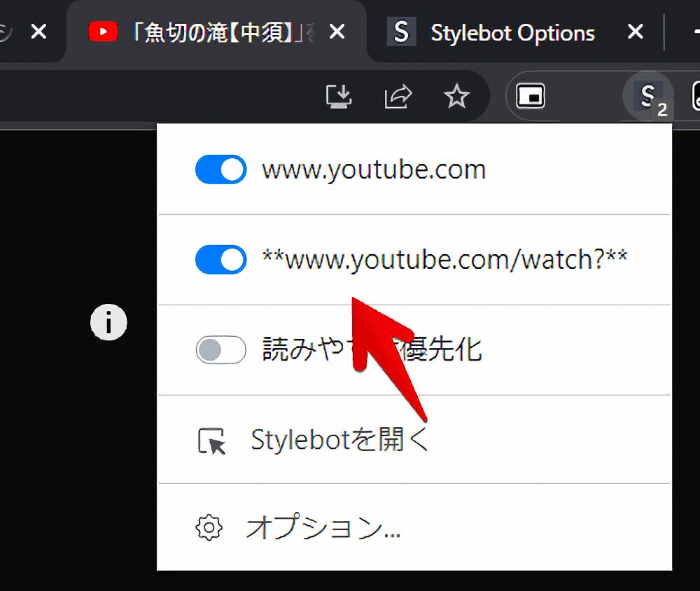
Task: Click the YouTube logo on the video tab
Action: coord(102,31)
